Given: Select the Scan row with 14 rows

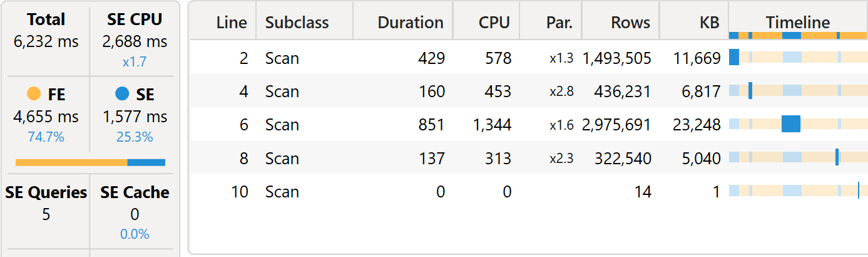Looking at the screenshot, I should pyautogui.click(x=528, y=191).
